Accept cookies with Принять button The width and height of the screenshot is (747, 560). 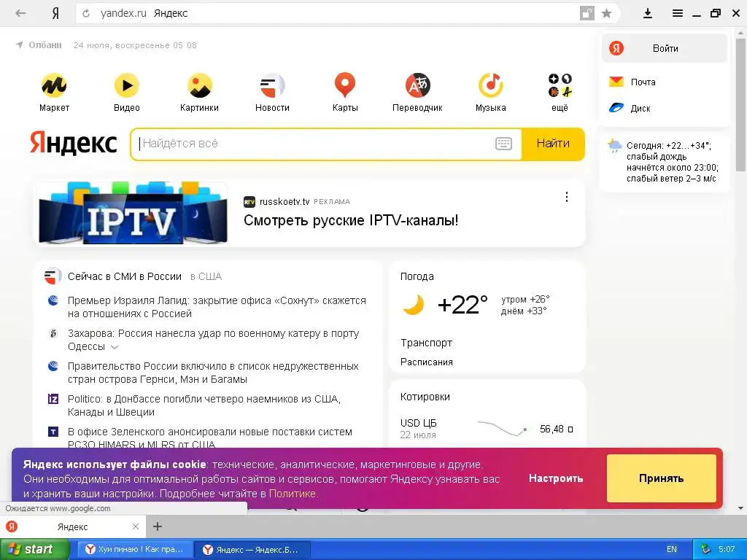pyautogui.click(x=661, y=478)
